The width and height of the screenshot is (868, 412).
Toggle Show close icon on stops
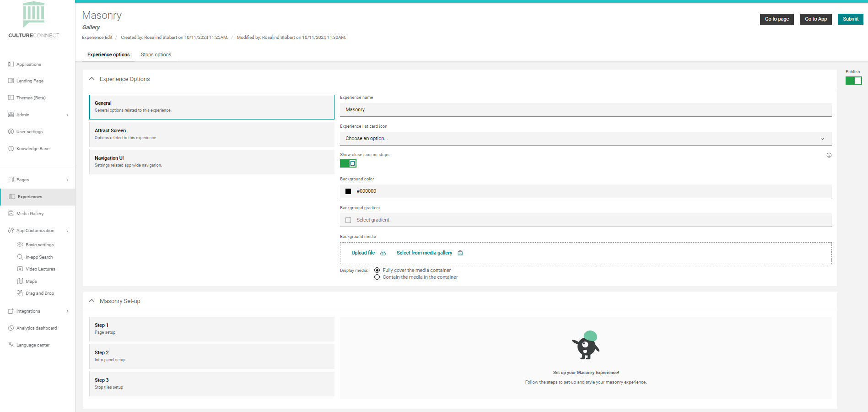tap(348, 163)
